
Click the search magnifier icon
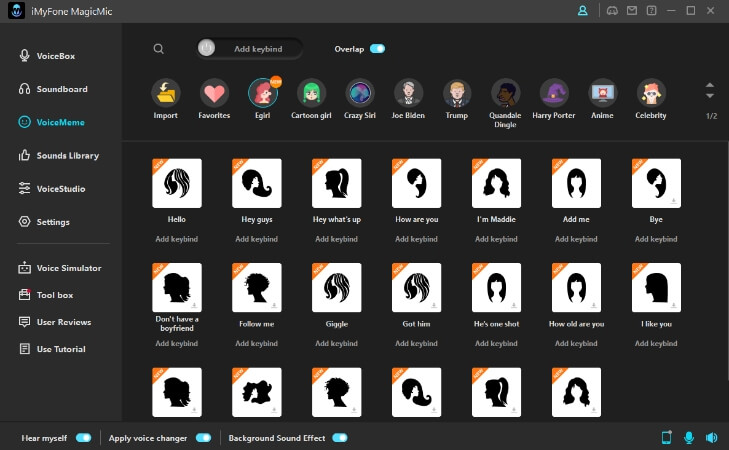(159, 49)
